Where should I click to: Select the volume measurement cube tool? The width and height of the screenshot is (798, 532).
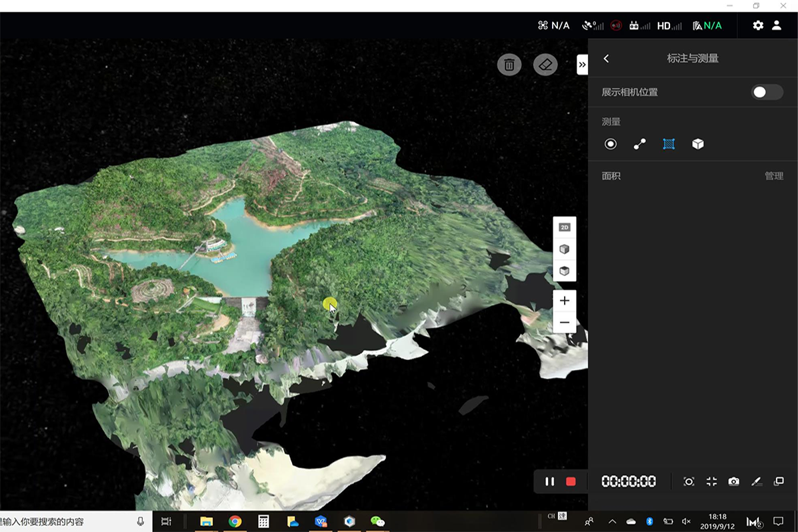698,144
